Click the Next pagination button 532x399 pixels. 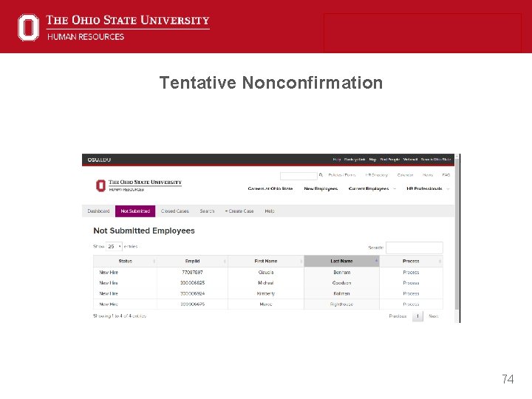pos(433,316)
